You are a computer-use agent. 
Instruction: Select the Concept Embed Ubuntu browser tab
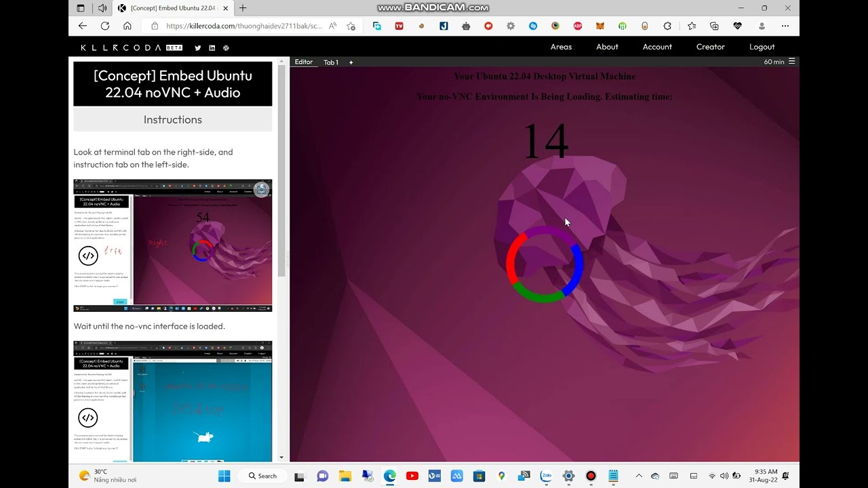click(173, 8)
